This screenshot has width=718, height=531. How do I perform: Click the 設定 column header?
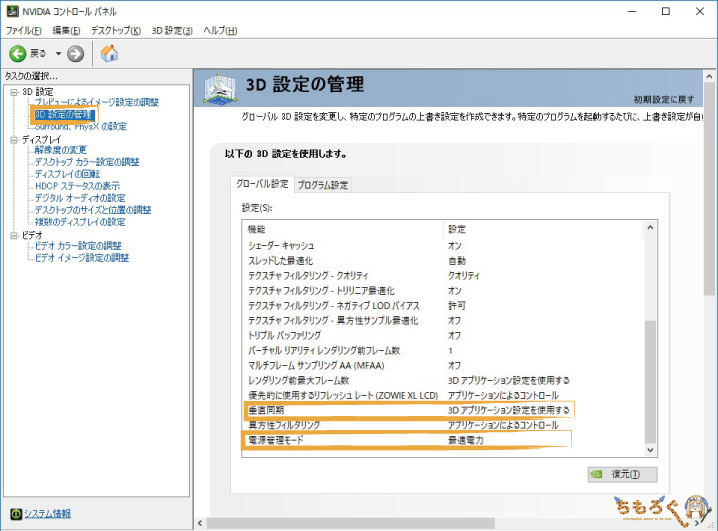(x=544, y=229)
